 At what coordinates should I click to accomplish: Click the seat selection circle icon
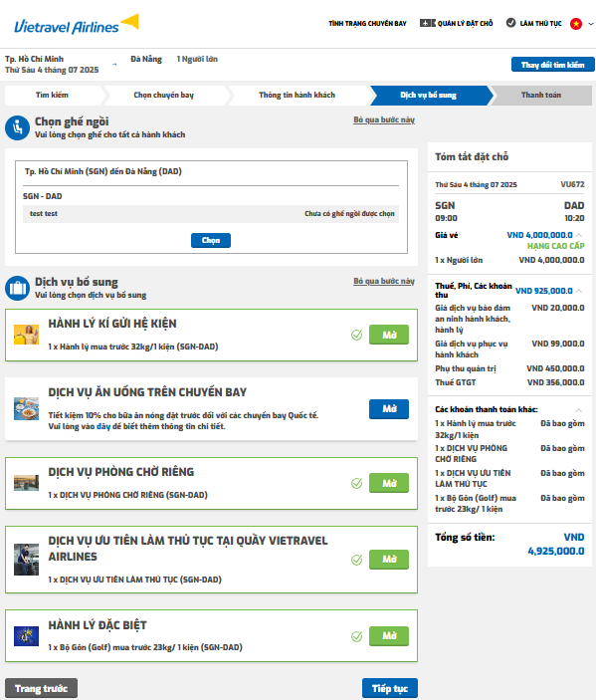(x=17, y=127)
